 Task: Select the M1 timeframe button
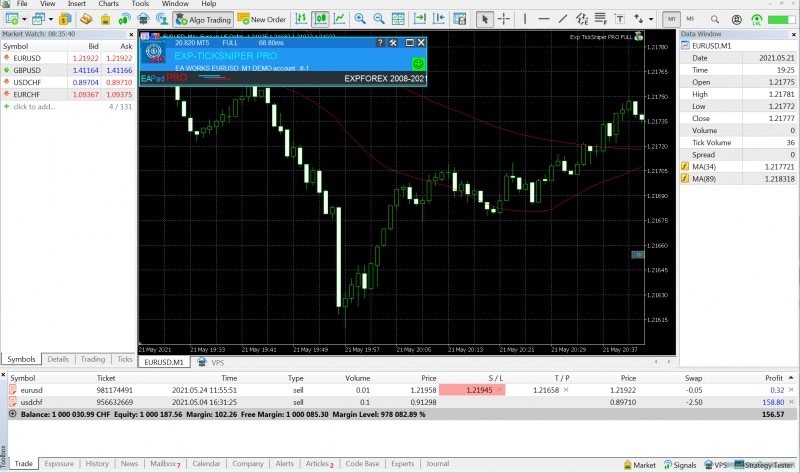(671, 19)
